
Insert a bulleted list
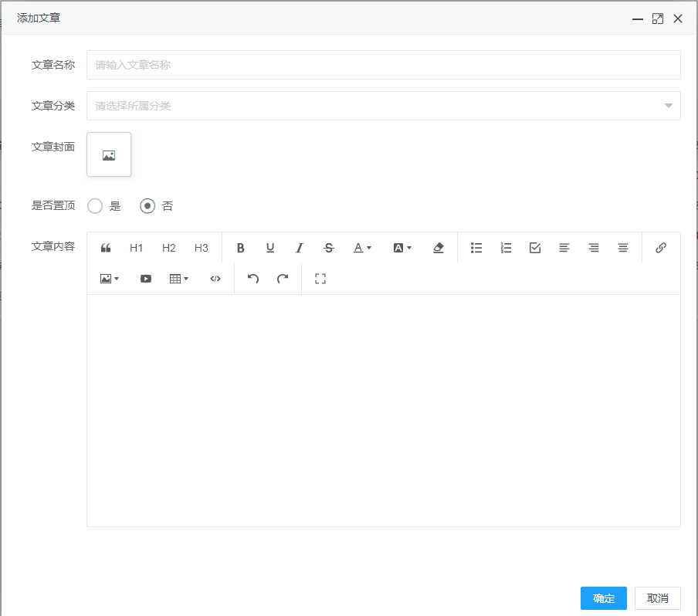click(476, 248)
